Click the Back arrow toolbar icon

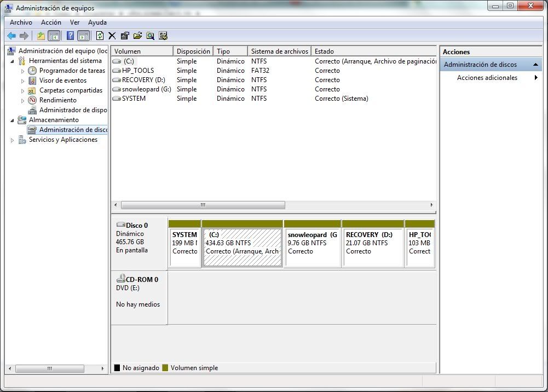(11, 36)
